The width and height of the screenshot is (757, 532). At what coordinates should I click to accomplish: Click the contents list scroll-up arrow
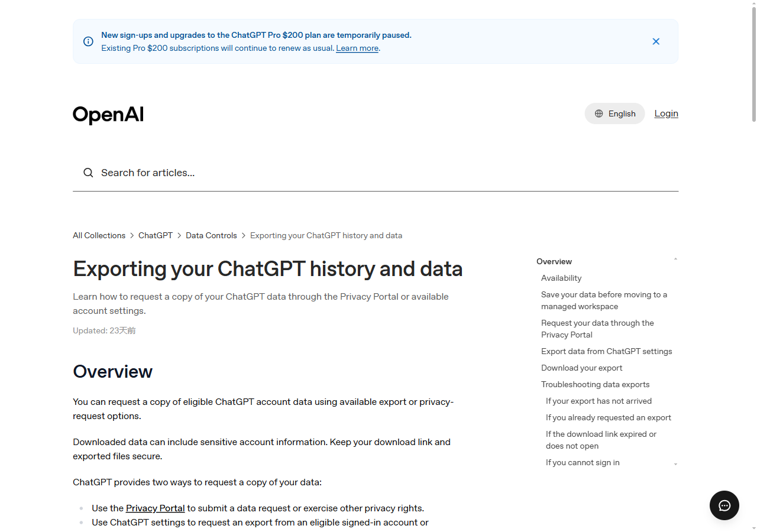click(x=675, y=259)
